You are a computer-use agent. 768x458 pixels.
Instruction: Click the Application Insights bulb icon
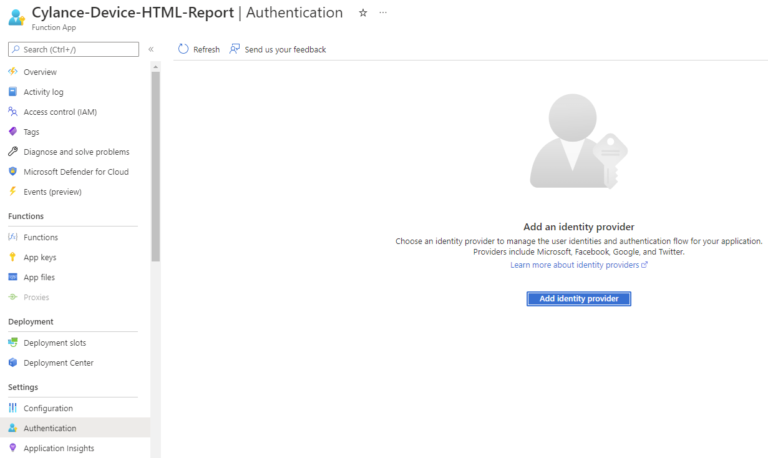(13, 448)
